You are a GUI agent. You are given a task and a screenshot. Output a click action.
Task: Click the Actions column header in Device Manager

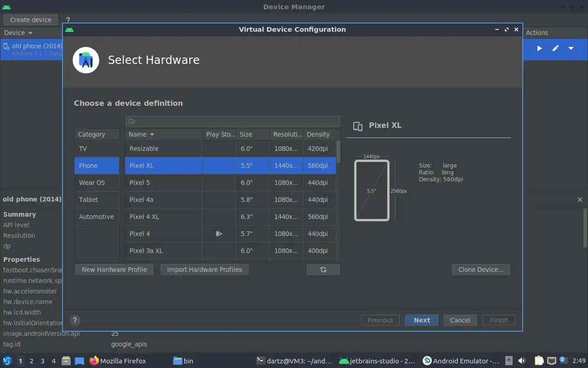pos(537,33)
